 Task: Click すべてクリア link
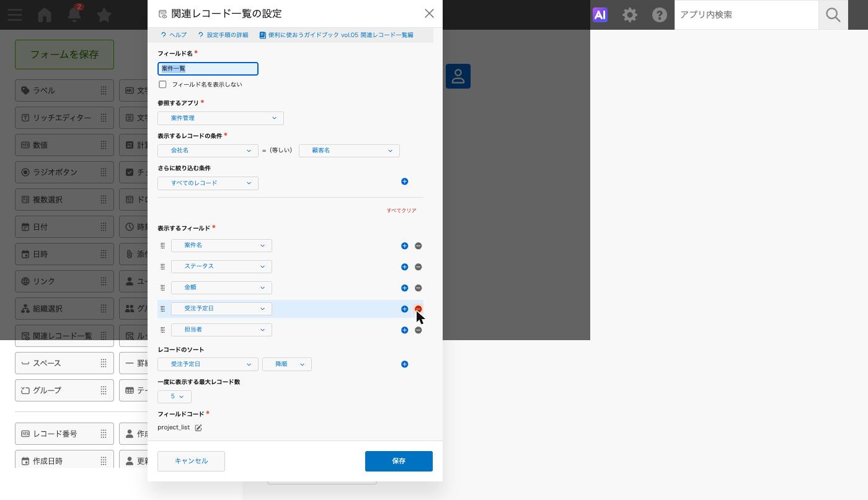point(402,211)
